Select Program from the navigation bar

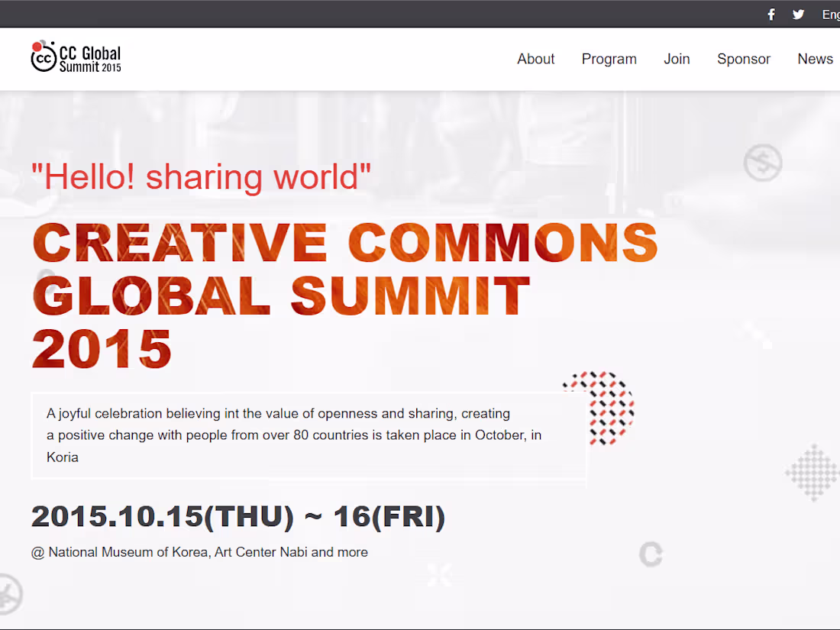[609, 59]
